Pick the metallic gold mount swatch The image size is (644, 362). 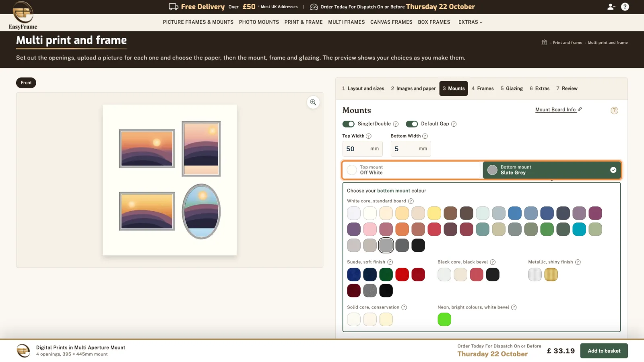point(551,274)
